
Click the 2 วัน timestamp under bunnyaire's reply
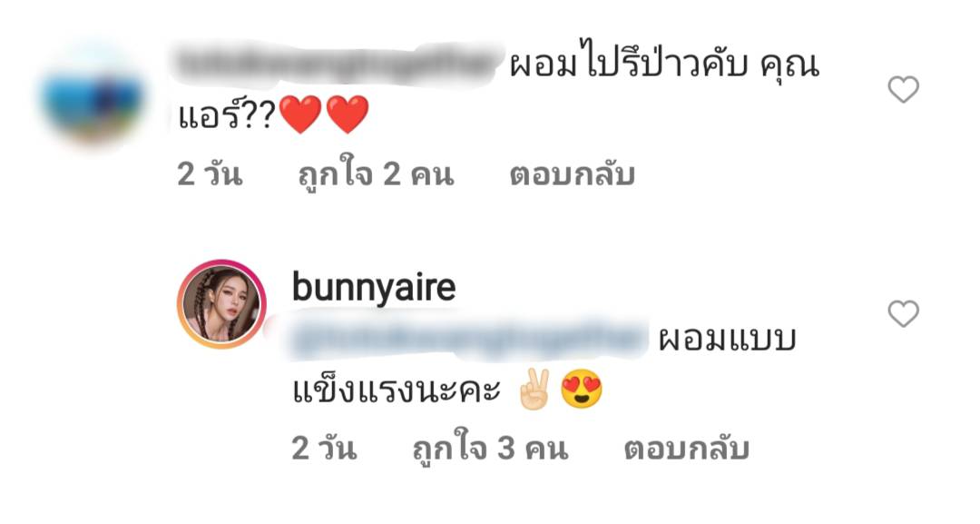point(324,448)
